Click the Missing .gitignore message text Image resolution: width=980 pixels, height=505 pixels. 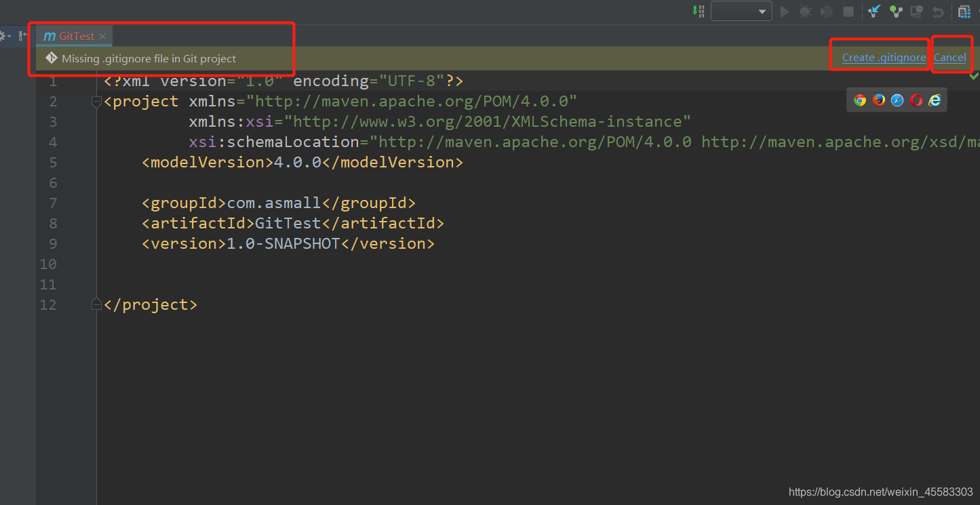149,58
